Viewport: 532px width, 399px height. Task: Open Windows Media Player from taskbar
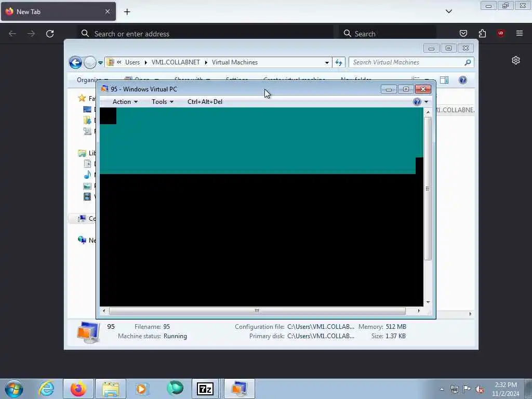coord(142,389)
